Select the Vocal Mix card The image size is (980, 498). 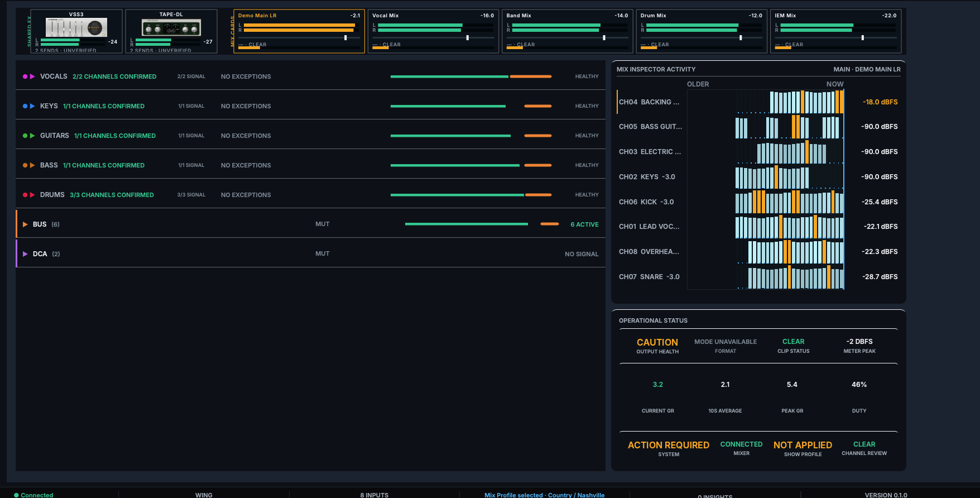433,31
